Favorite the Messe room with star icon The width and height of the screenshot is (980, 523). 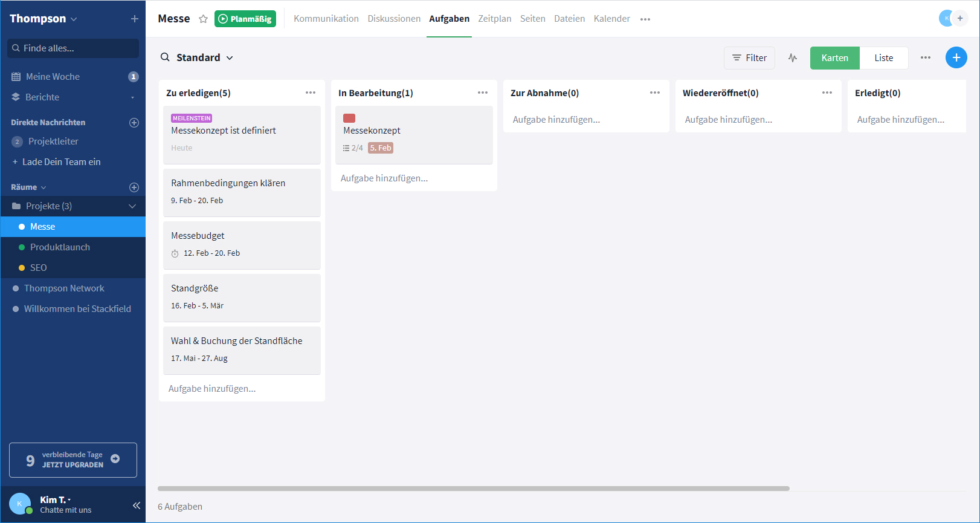204,19
